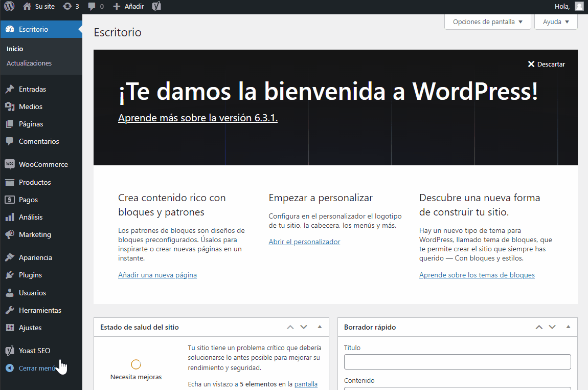
Task: Click the Entradas pushpin icon
Action: (10, 89)
